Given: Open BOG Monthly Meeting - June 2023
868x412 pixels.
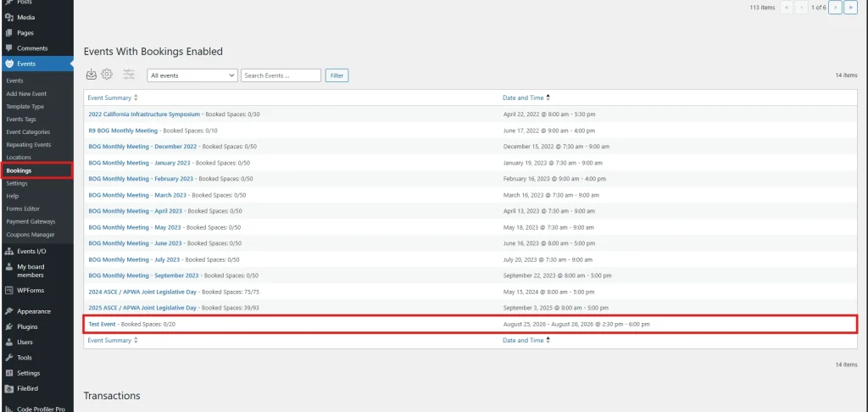Looking at the screenshot, I should tap(135, 243).
